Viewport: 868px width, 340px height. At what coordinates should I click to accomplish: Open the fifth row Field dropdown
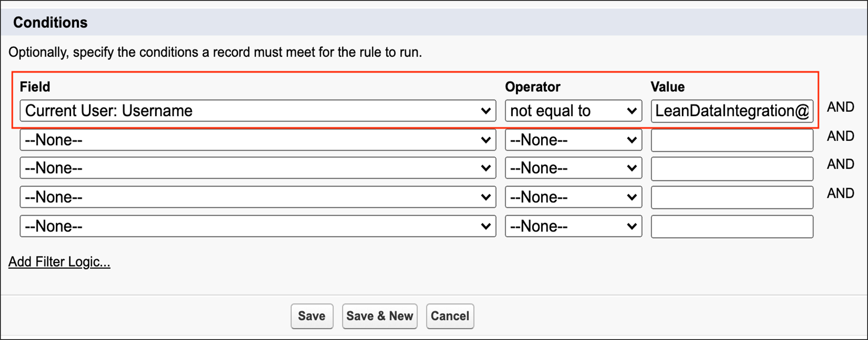258,226
